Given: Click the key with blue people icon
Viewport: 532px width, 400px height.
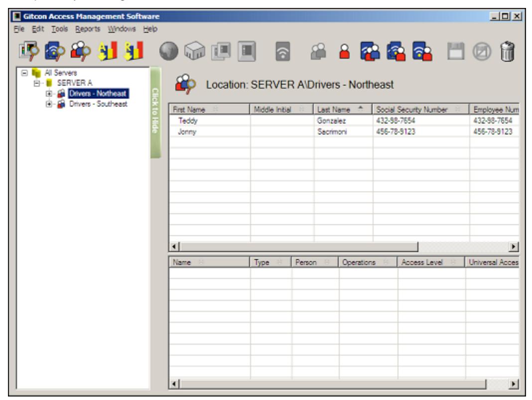Looking at the screenshot, I should pos(370,51).
